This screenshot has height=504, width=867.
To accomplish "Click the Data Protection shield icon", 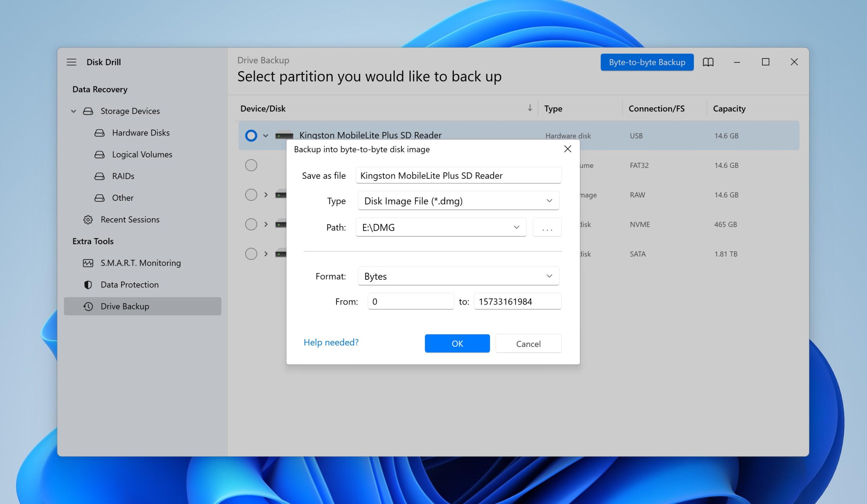I will click(88, 284).
